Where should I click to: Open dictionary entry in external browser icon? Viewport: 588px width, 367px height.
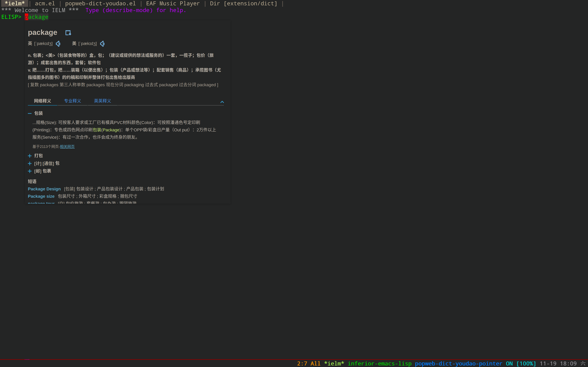click(x=68, y=33)
